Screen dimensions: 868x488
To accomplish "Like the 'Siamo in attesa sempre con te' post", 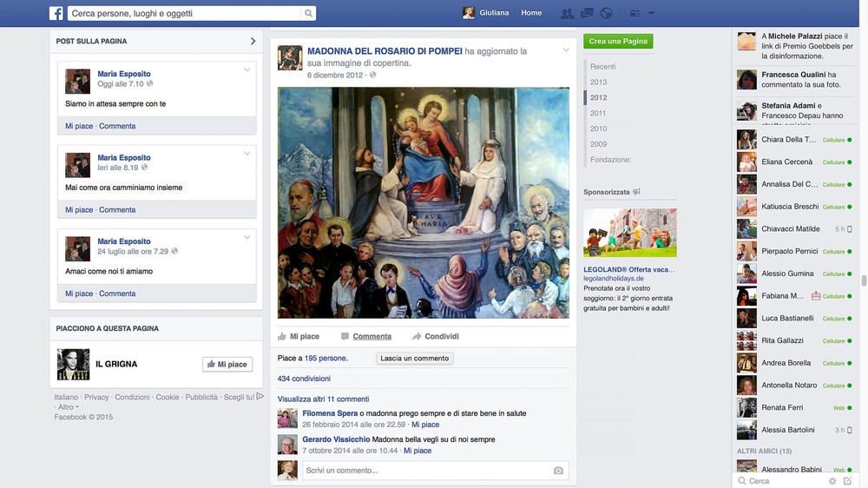I will [x=79, y=126].
